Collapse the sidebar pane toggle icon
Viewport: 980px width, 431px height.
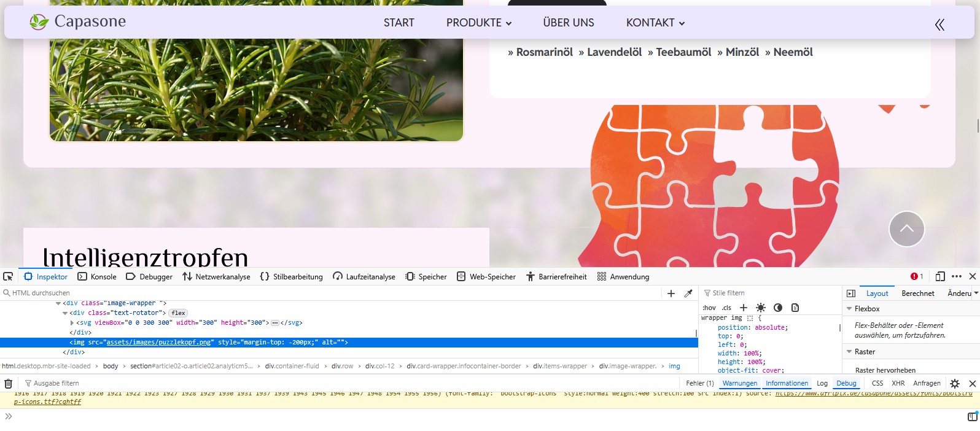(851, 293)
